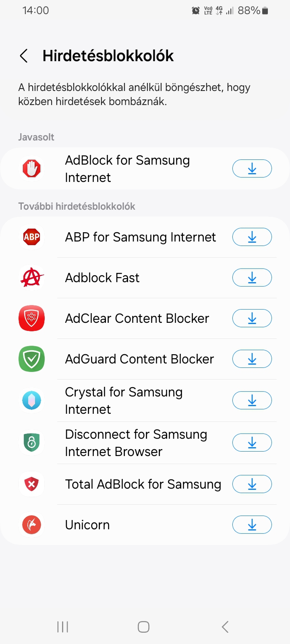Viewport: 290px width, 644px height.
Task: Tap the Total AdBlock shield icon
Action: 31,484
